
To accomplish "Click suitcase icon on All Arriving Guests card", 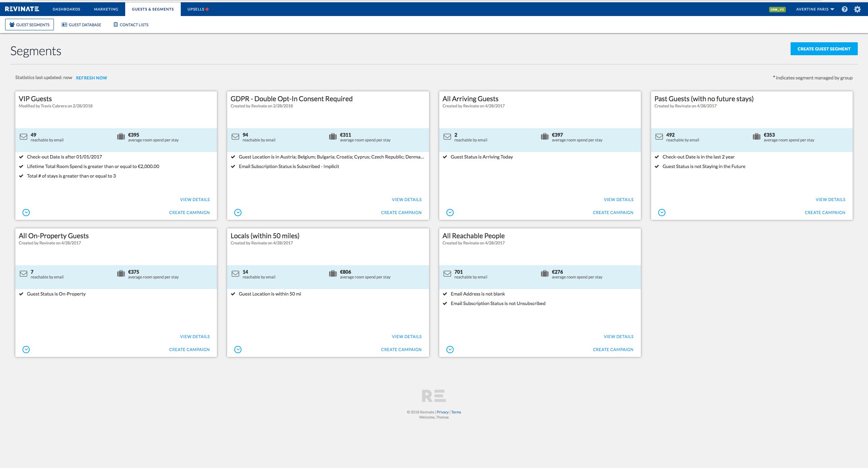I will pos(545,137).
